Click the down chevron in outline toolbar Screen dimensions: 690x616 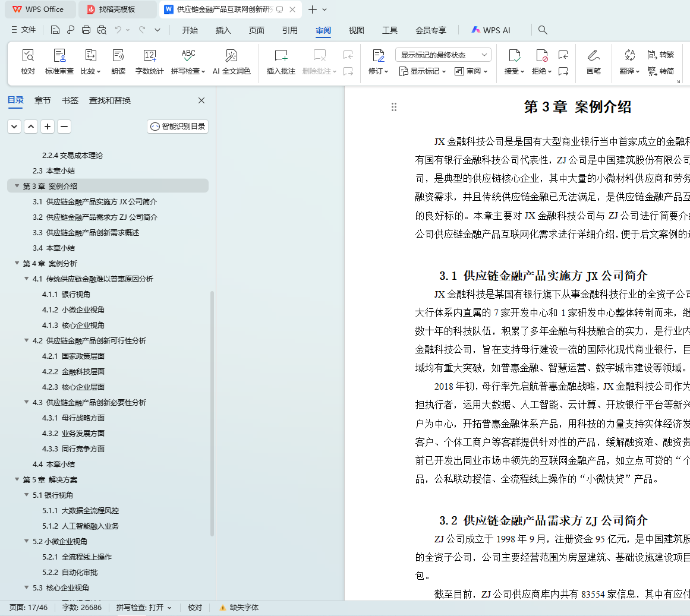coord(14,127)
